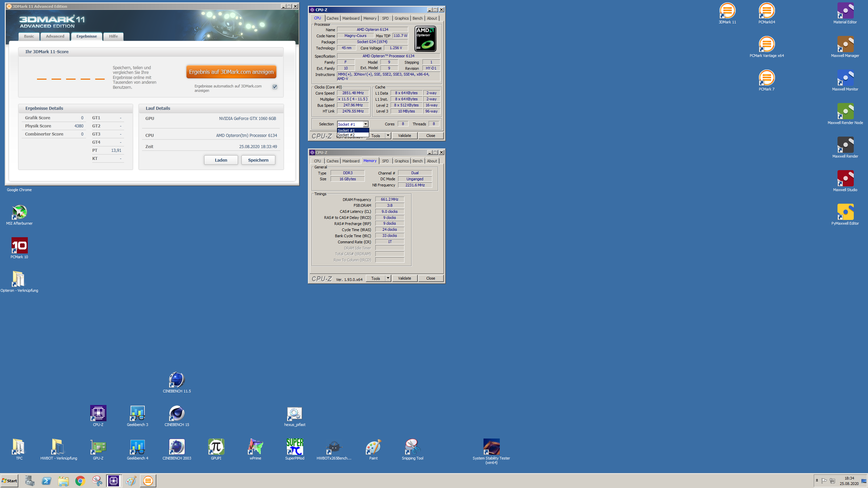Click the Laden button
The image size is (868, 488).
(221, 160)
